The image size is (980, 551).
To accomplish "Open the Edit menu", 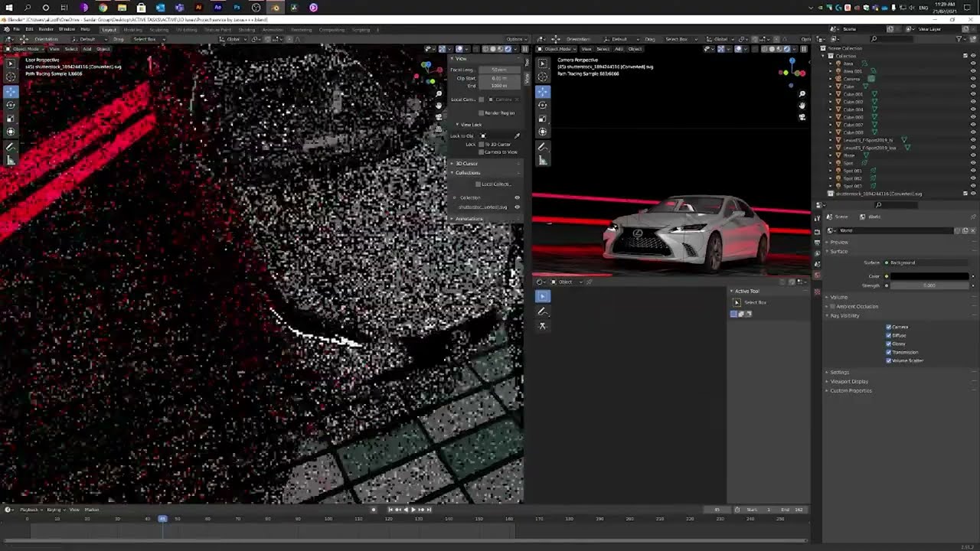I will tap(29, 29).
